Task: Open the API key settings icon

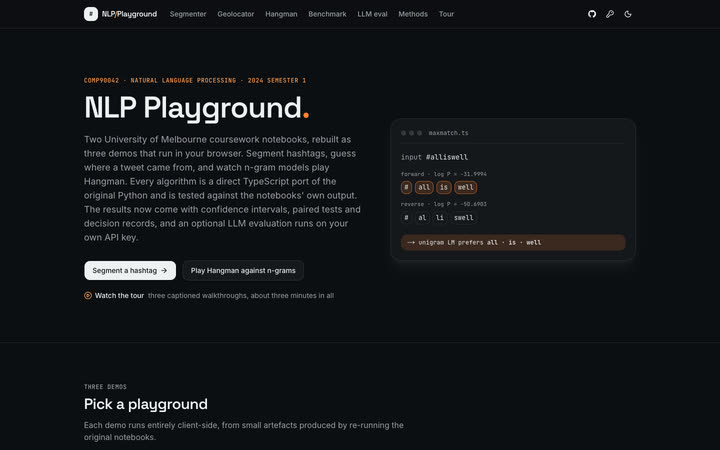Action: tap(610, 14)
